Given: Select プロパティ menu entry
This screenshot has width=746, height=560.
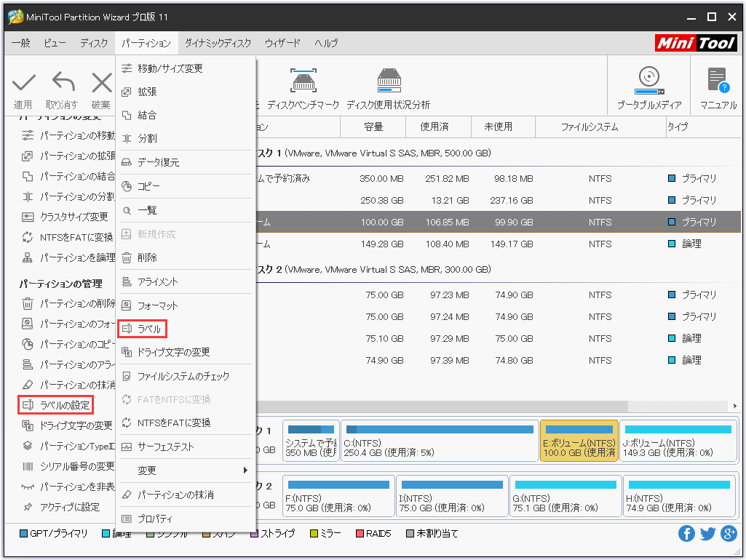Looking at the screenshot, I should click(186, 519).
